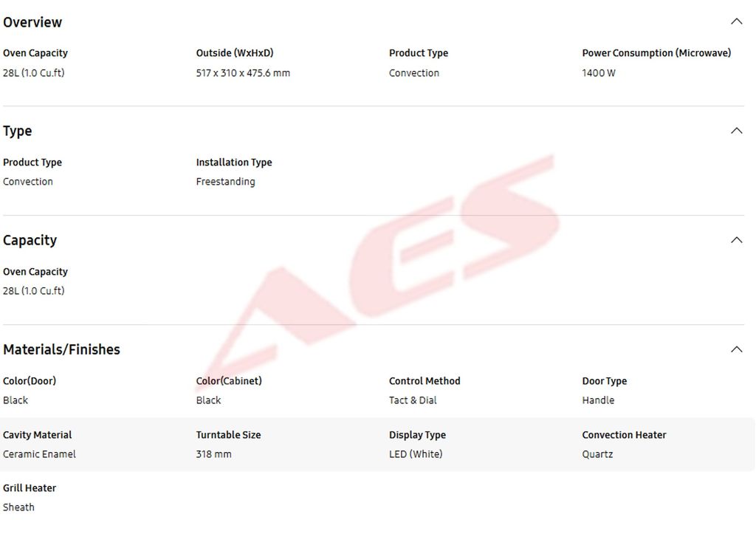
Task: Click the Materials/Finishes heading text
Action: tap(61, 349)
